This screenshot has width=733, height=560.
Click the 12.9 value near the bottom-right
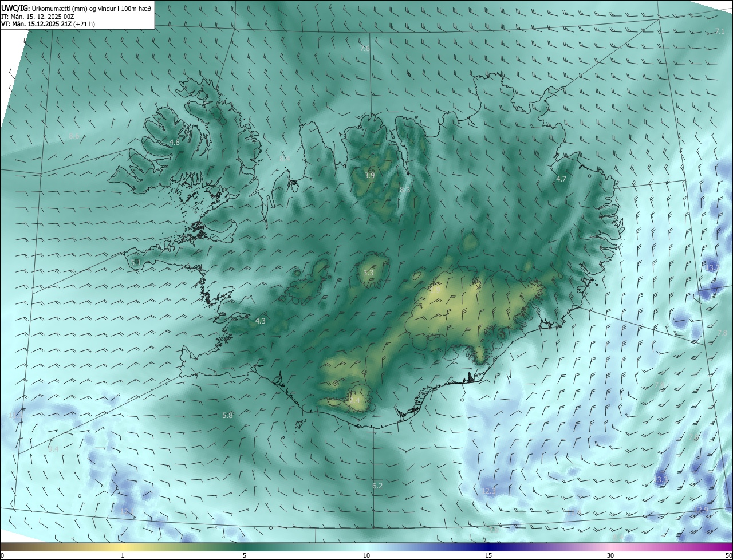click(x=701, y=510)
